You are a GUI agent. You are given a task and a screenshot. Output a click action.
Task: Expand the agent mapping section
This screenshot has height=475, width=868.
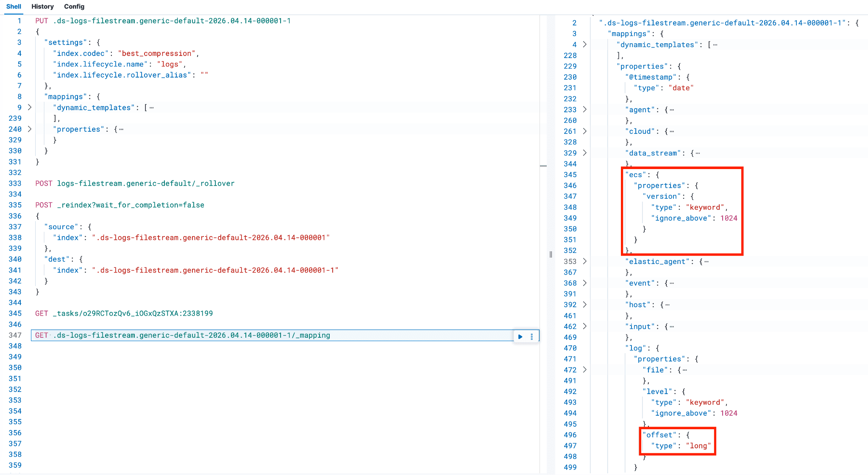[585, 109]
